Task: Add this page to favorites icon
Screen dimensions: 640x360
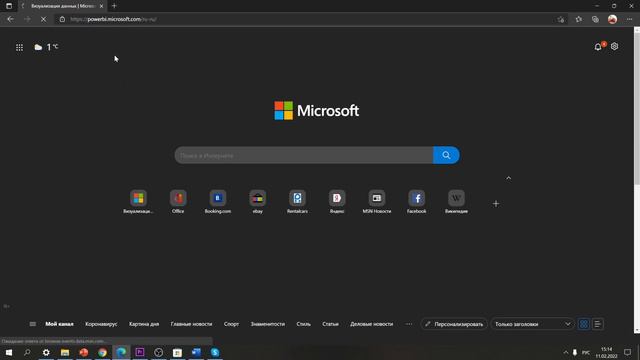Action: (561, 19)
